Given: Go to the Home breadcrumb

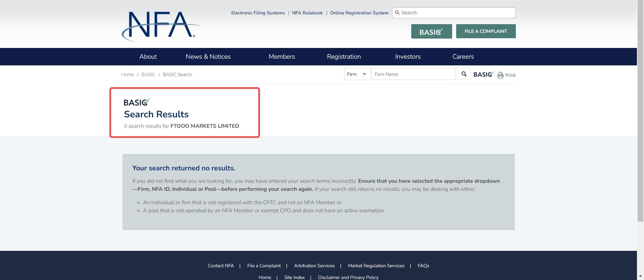Looking at the screenshot, I should pyautogui.click(x=127, y=74).
